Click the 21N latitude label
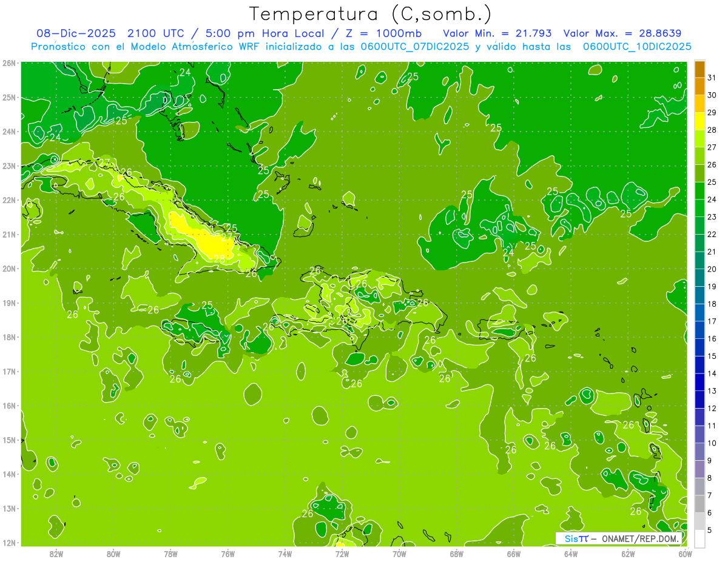 tap(9, 235)
